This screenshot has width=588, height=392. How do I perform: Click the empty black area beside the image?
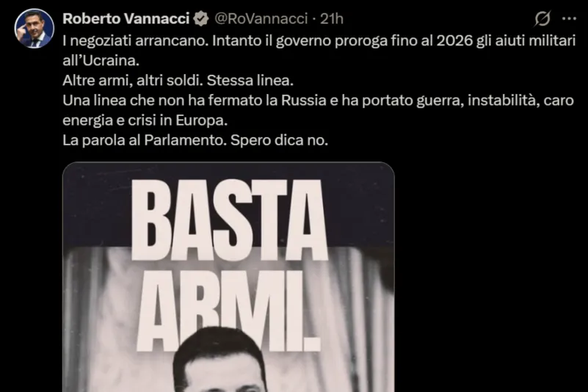tap(487, 277)
